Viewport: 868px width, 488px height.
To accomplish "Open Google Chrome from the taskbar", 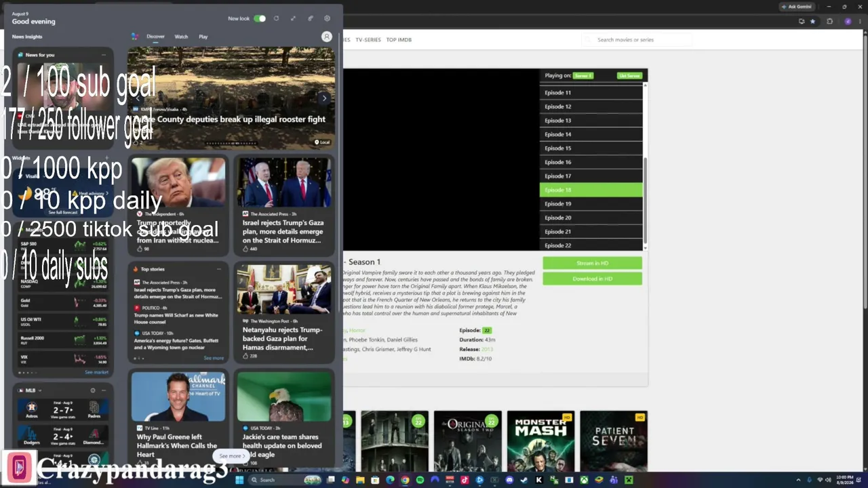I will coord(405,480).
